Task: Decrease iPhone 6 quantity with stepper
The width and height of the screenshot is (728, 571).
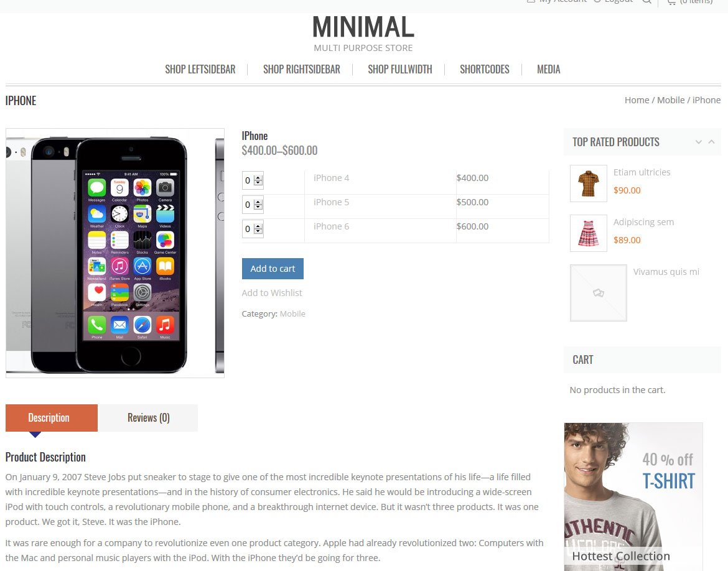Action: click(x=258, y=231)
